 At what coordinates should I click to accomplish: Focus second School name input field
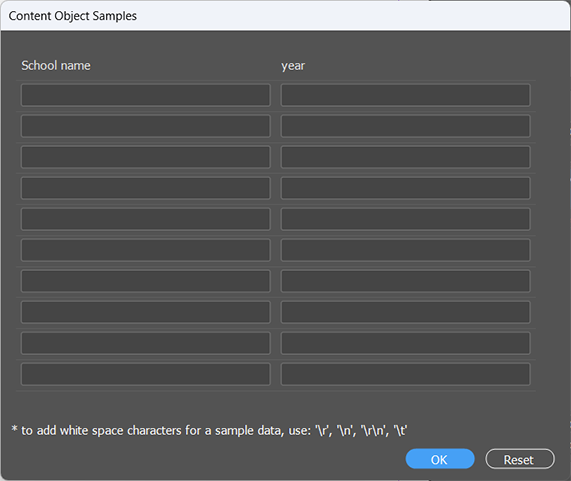tap(146, 126)
